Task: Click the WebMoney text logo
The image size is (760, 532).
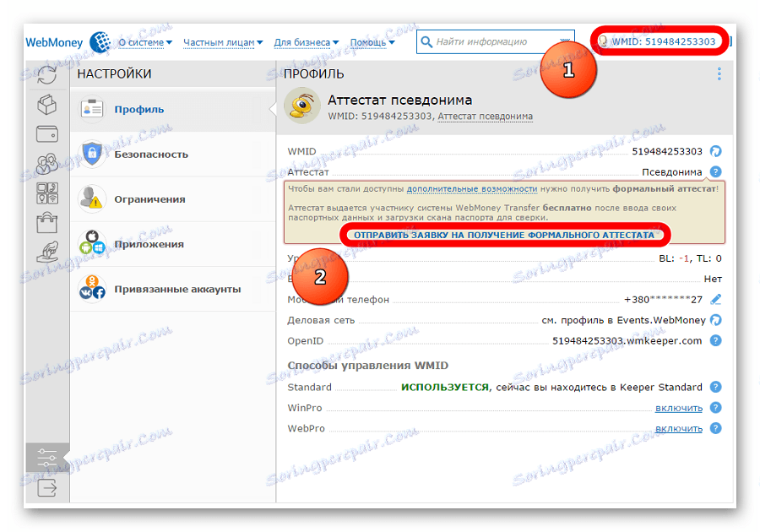Action: (54, 42)
